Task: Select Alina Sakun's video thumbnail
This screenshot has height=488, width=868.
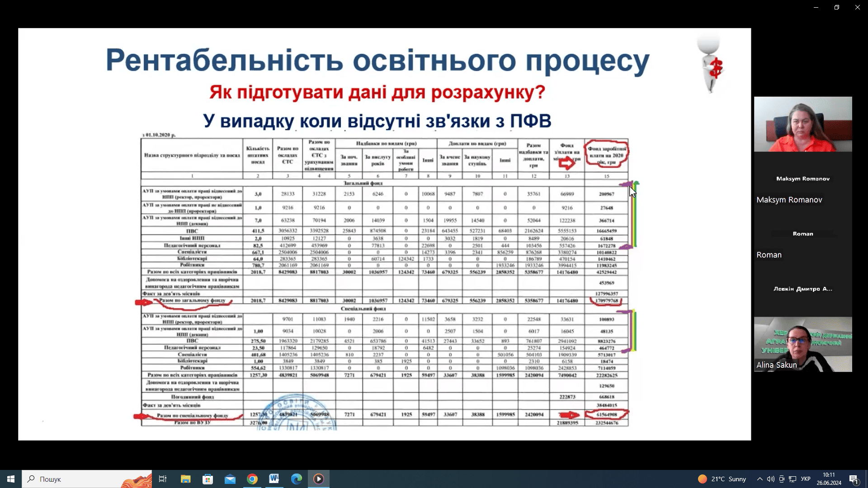Action: point(803,344)
